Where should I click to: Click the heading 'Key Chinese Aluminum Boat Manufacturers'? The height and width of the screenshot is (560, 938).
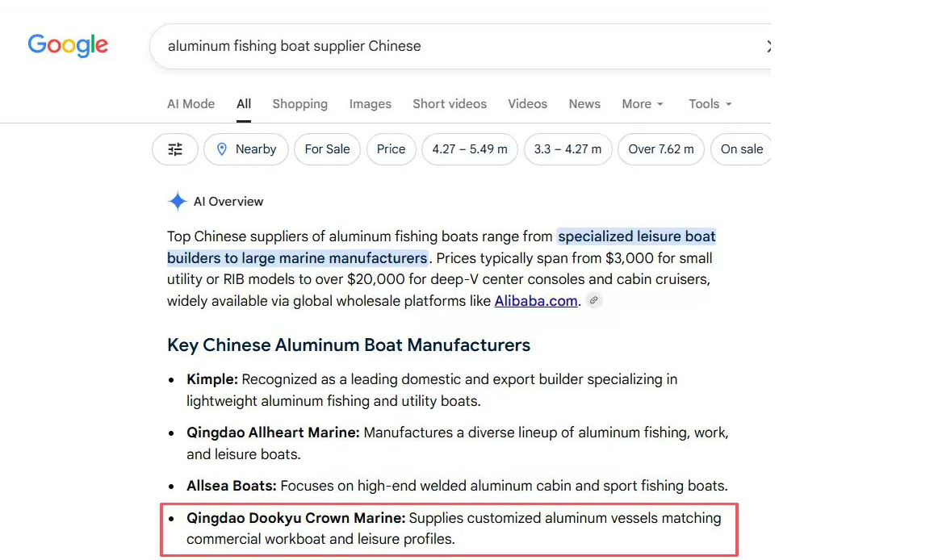(x=349, y=345)
